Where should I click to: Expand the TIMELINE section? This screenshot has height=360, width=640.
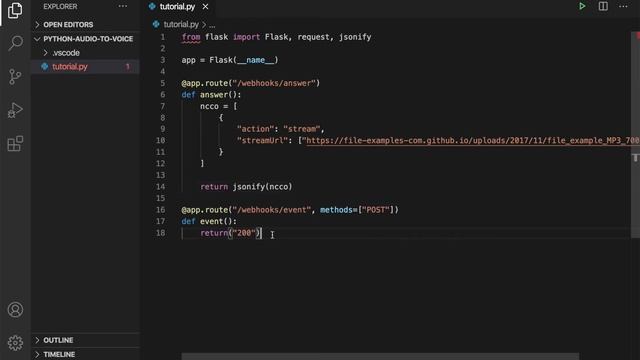pos(86,354)
